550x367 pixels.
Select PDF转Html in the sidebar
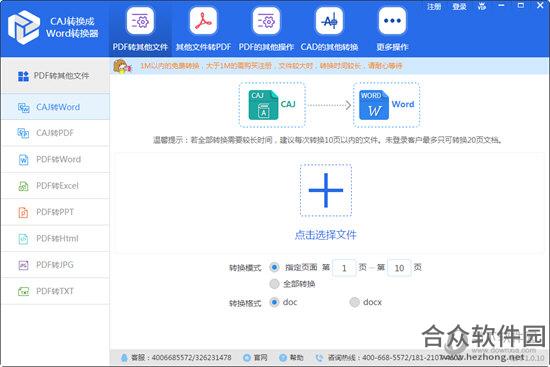55,239
